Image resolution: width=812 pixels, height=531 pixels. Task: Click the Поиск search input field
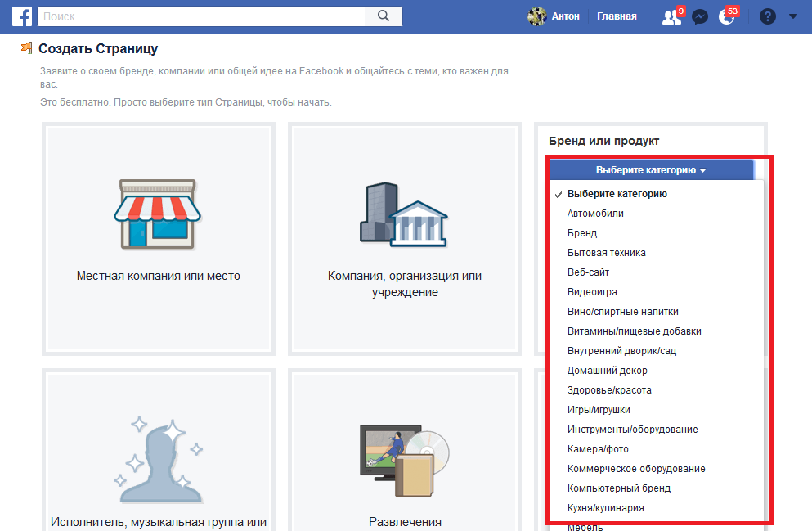click(x=203, y=16)
